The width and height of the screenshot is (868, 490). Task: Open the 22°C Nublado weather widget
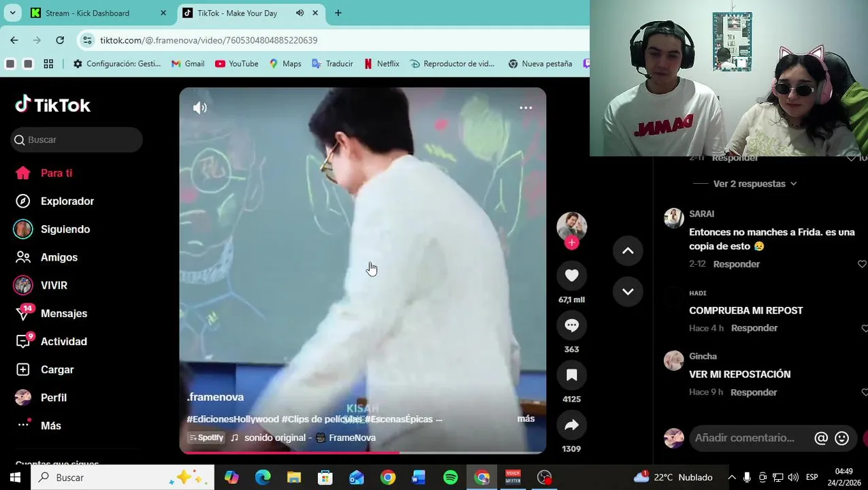[674, 478]
